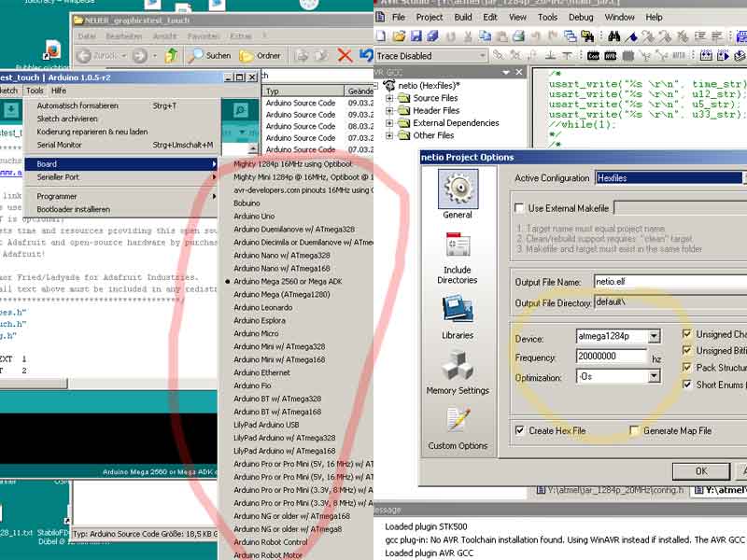Image resolution: width=747 pixels, height=560 pixels.
Task: Uncheck Create Hex File checkbox
Action: point(520,430)
